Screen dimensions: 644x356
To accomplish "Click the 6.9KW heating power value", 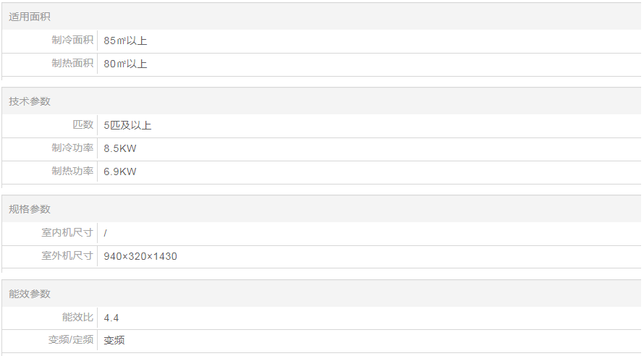I will 120,172.
